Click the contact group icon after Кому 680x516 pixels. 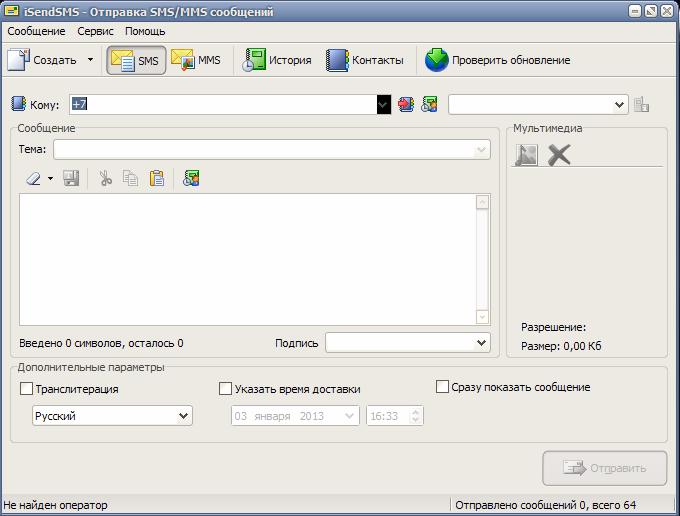429,105
